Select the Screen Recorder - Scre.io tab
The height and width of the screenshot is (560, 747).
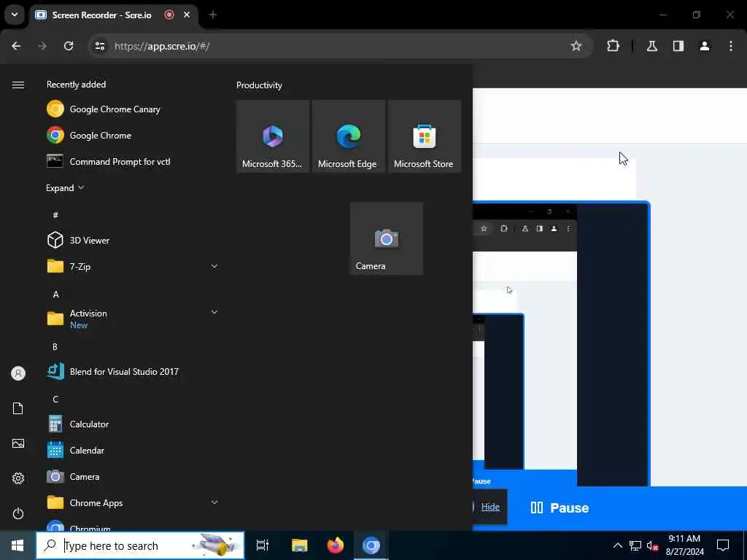113,15
